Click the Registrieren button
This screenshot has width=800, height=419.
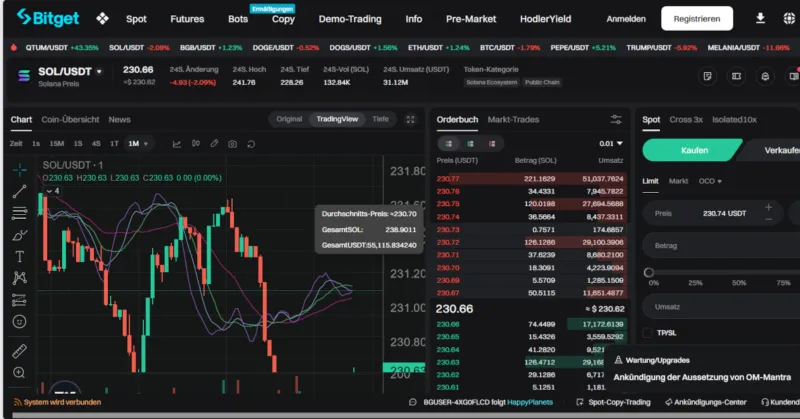tap(697, 18)
